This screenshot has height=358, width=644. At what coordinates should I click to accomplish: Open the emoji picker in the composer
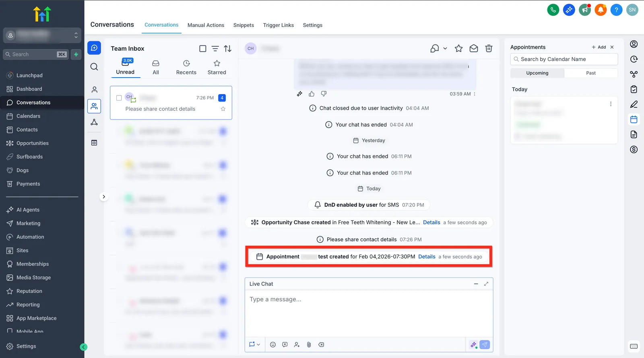[273, 345]
